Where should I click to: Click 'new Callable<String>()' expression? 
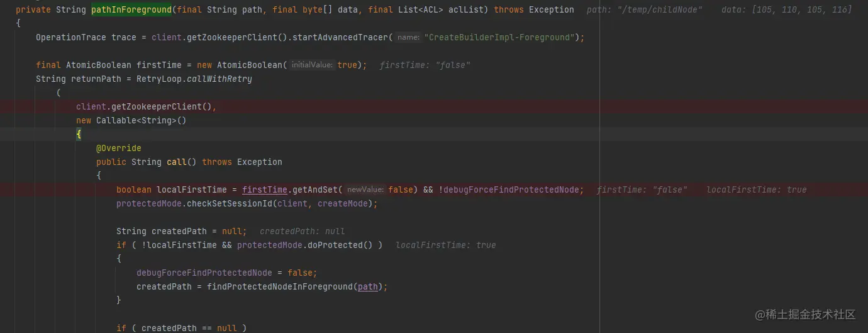131,121
